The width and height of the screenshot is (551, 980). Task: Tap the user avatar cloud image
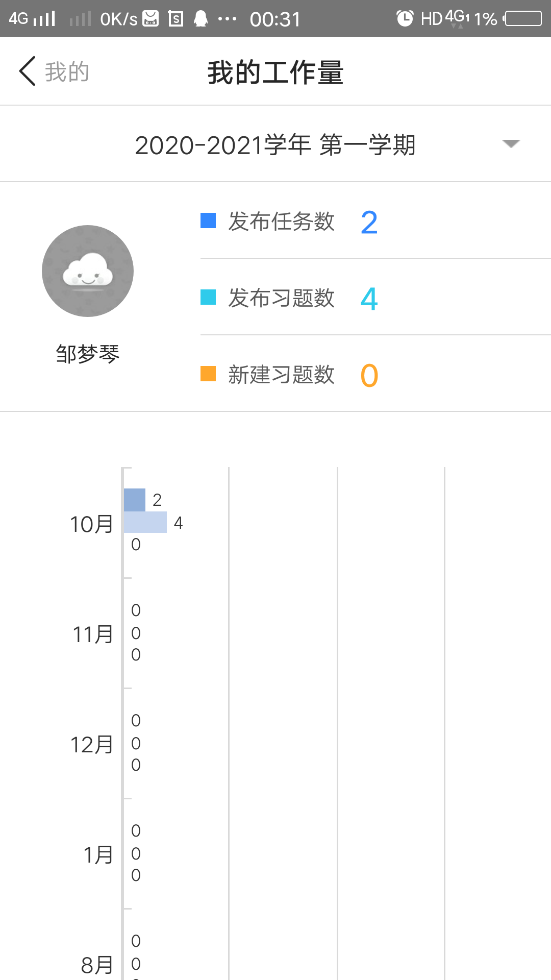tap(88, 271)
